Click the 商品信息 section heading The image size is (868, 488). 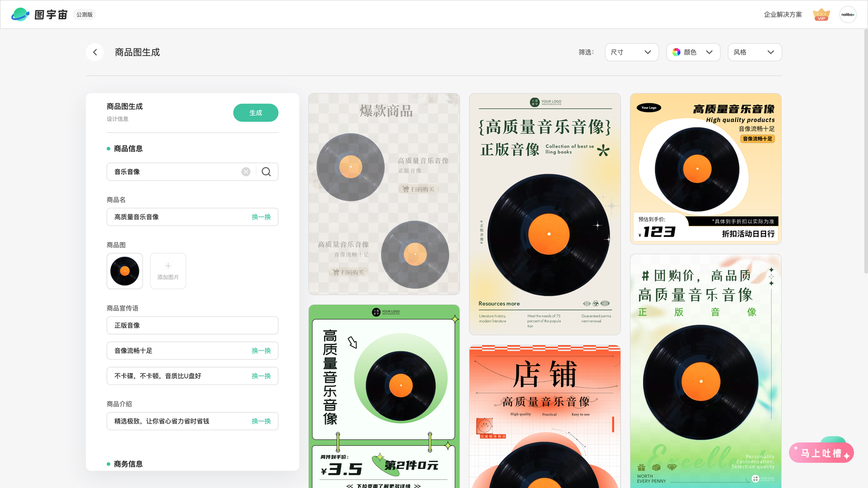click(128, 149)
